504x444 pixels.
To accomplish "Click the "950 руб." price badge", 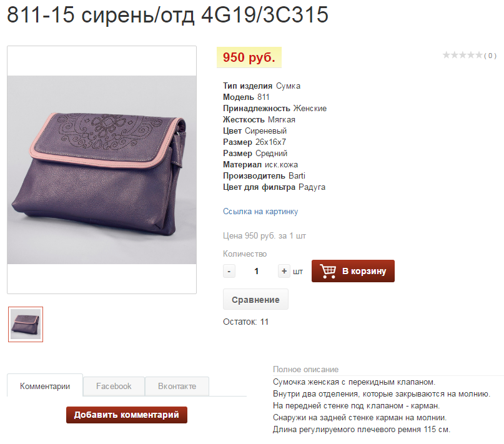I will pos(249,57).
